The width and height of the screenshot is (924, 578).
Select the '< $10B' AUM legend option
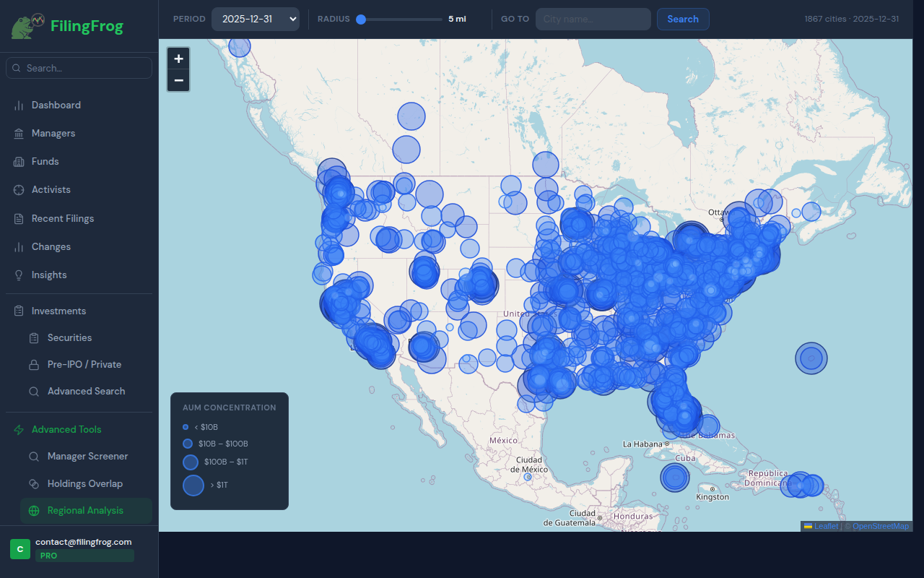tap(200, 426)
